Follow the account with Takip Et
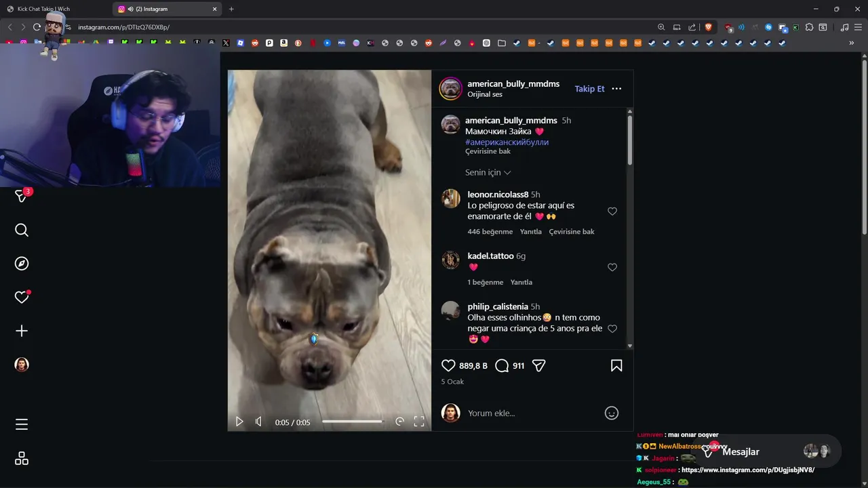Screen dimensions: 868x488 point(589,89)
